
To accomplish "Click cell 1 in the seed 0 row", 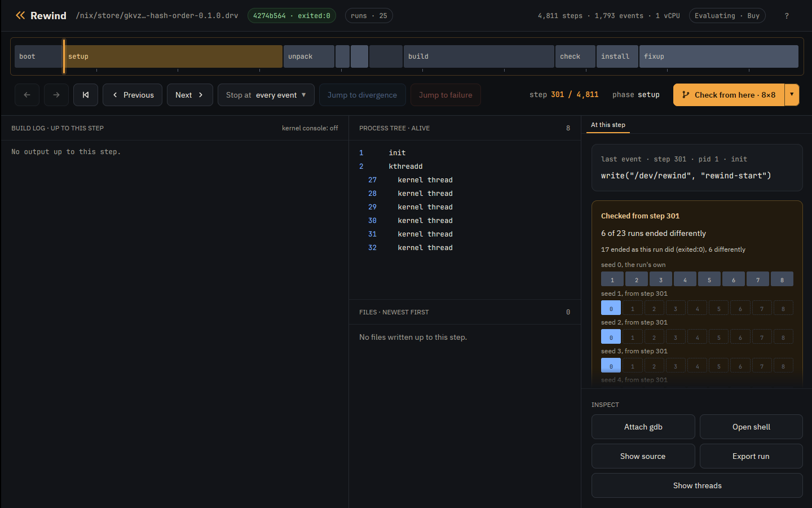I will pyautogui.click(x=612, y=279).
